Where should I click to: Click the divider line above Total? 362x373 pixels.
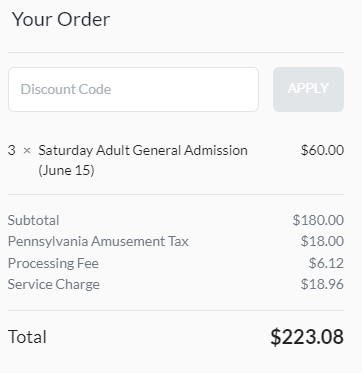point(176,310)
